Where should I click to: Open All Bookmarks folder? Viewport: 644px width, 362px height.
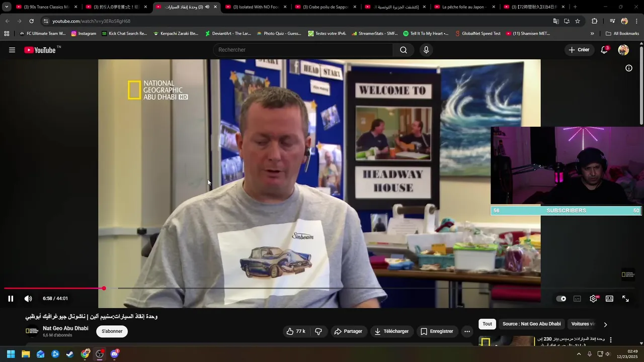point(622,34)
